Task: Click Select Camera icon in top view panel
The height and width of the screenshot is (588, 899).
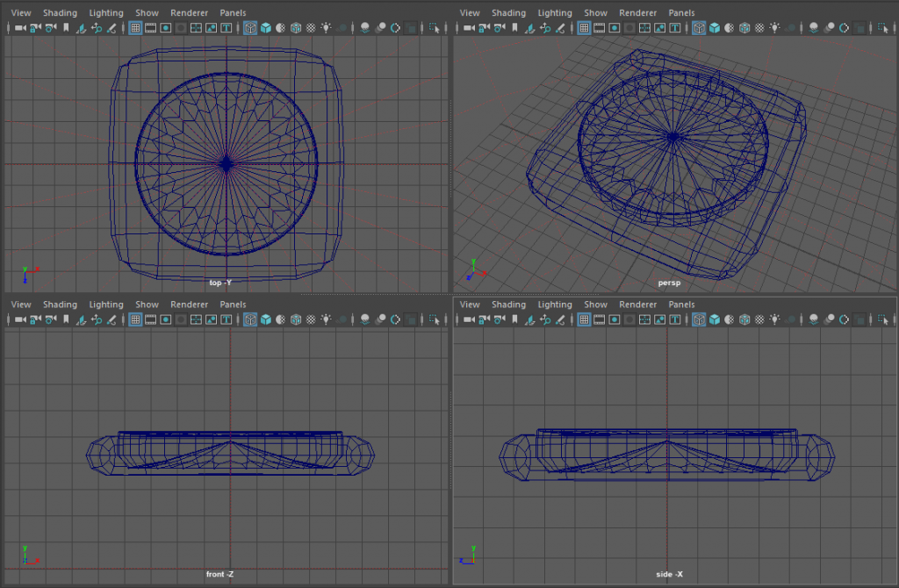Action: pos(18,28)
